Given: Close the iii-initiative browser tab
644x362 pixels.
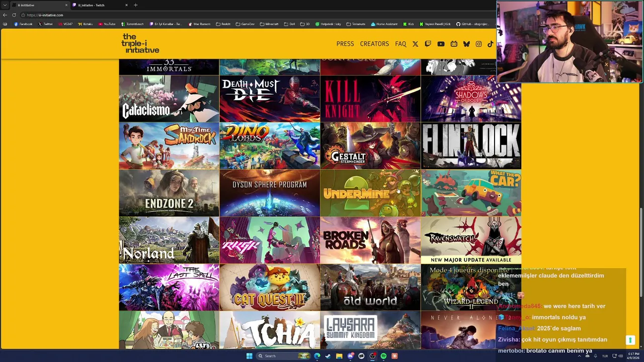Looking at the screenshot, I should [x=66, y=5].
